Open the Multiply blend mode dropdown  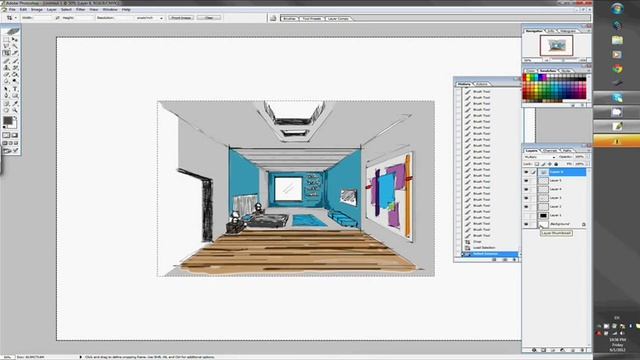coord(540,157)
